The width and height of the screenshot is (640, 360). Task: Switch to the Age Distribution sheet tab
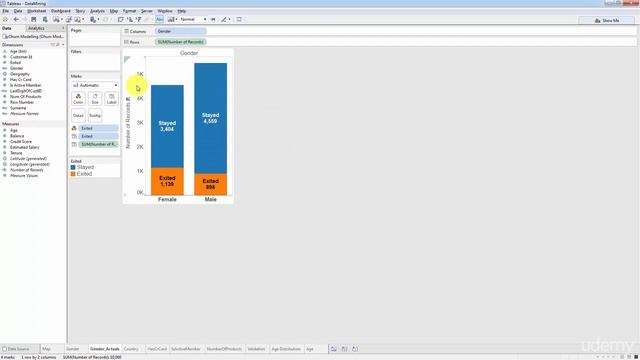coord(286,349)
